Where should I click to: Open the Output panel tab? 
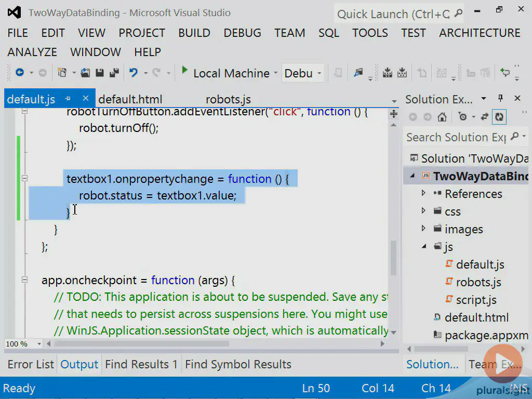coord(79,364)
